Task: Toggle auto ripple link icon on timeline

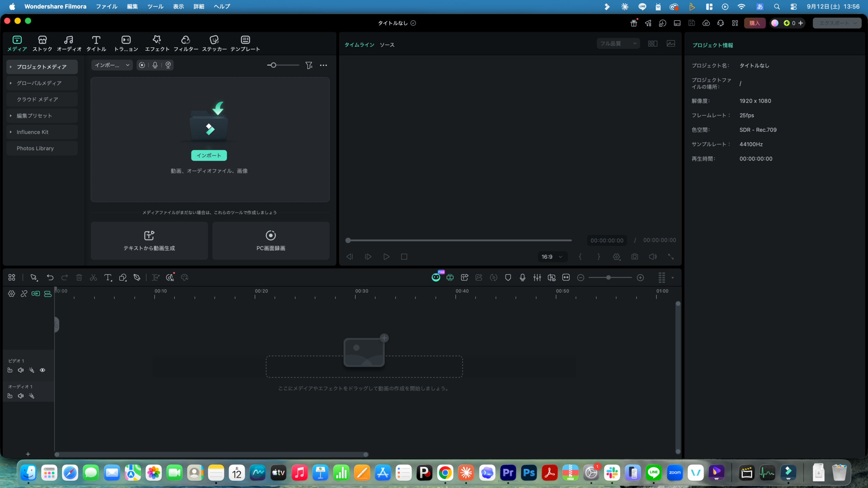Action: [x=36, y=293]
